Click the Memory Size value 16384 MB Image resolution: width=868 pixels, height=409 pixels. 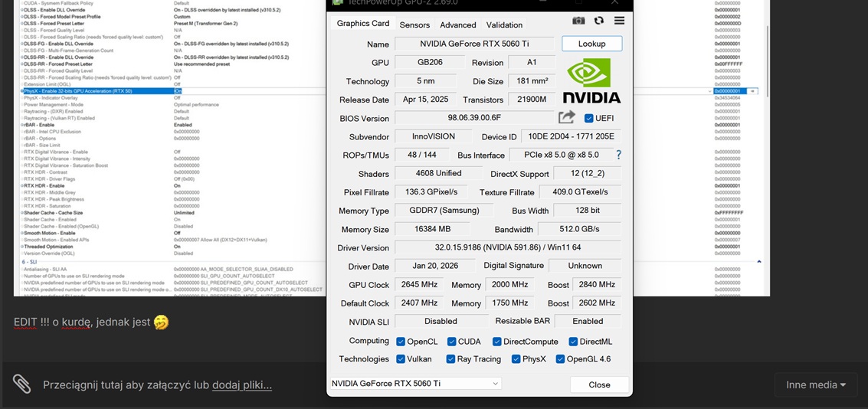point(432,229)
